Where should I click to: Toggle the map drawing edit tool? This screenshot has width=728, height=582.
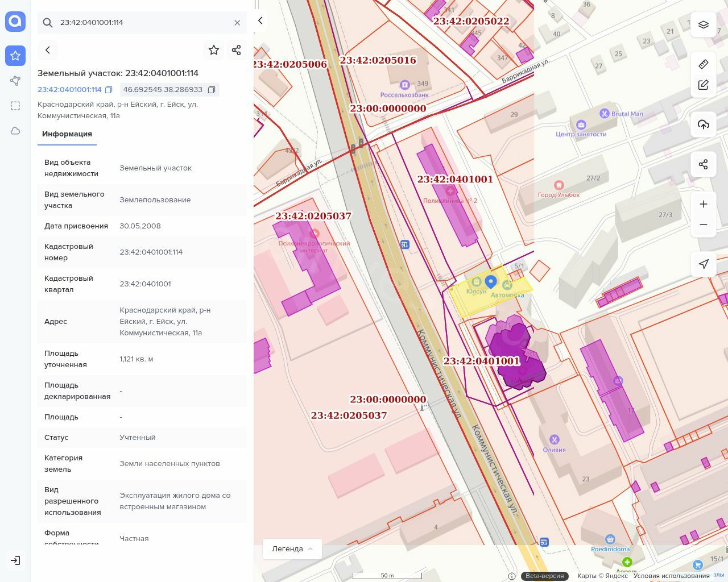tap(704, 85)
